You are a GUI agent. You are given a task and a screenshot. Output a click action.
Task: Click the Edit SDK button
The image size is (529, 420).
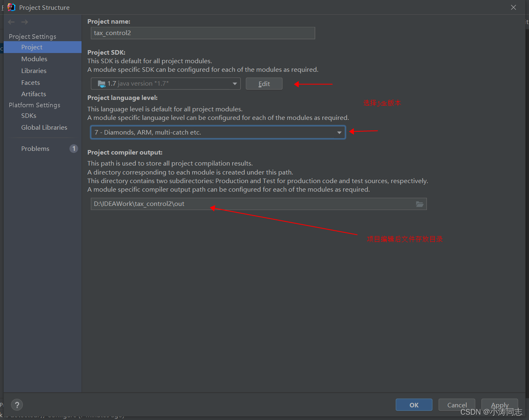point(264,84)
